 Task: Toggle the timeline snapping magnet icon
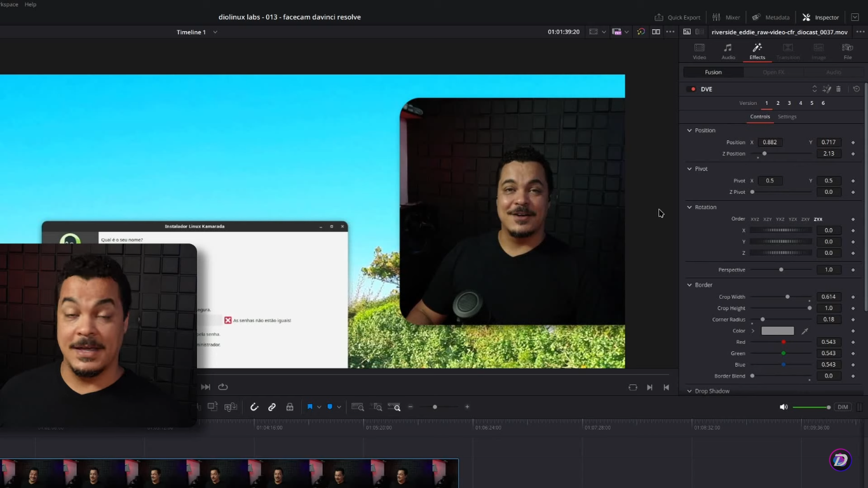pos(254,407)
